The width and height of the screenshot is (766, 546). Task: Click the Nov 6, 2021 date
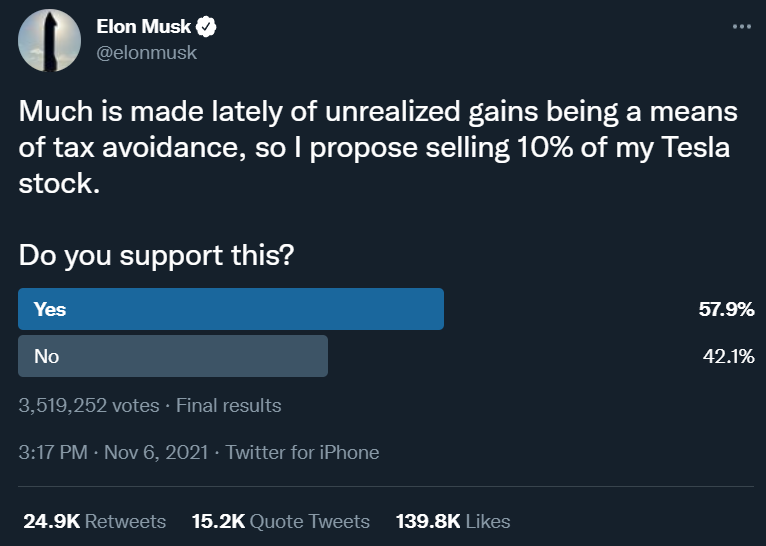tap(153, 452)
